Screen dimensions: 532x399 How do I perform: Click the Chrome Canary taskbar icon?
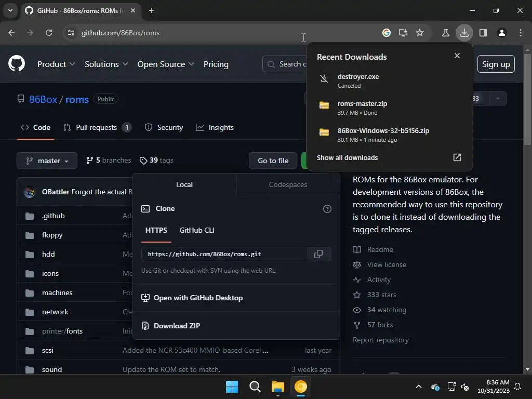tap(301, 387)
